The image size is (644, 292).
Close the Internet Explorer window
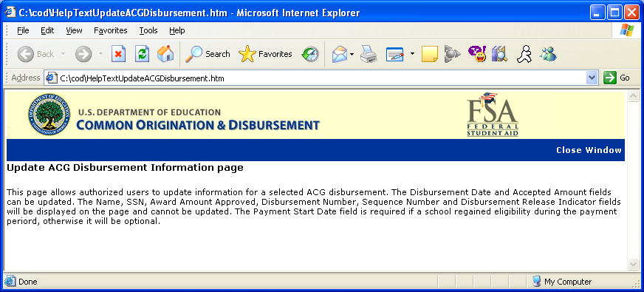(632, 13)
